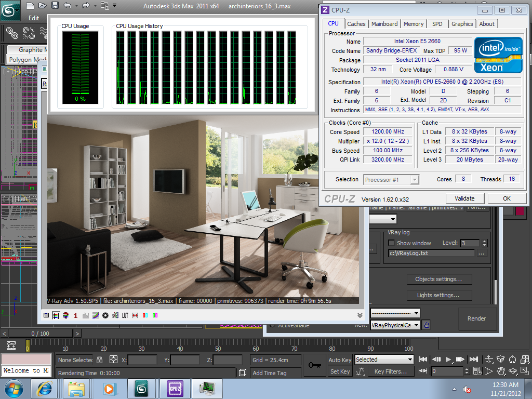The width and height of the screenshot is (532, 399).
Task: Open the render preset dashed-line dropdown
Action: coord(395,313)
